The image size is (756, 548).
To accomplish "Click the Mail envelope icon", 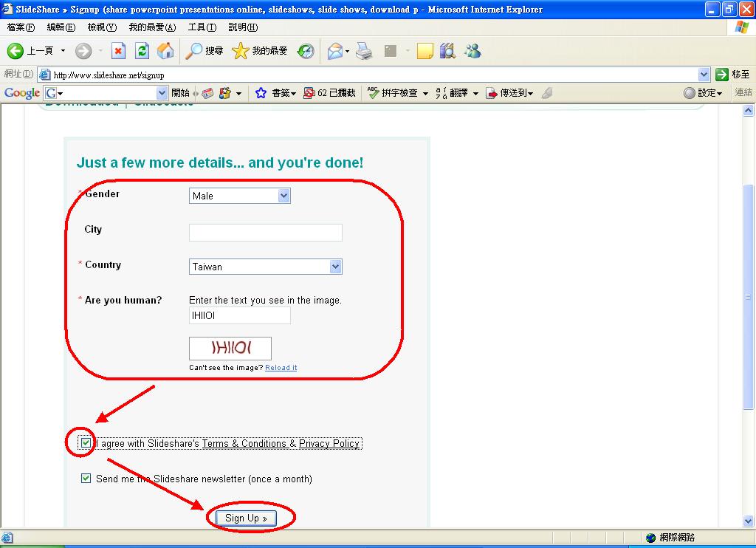I will 335,51.
